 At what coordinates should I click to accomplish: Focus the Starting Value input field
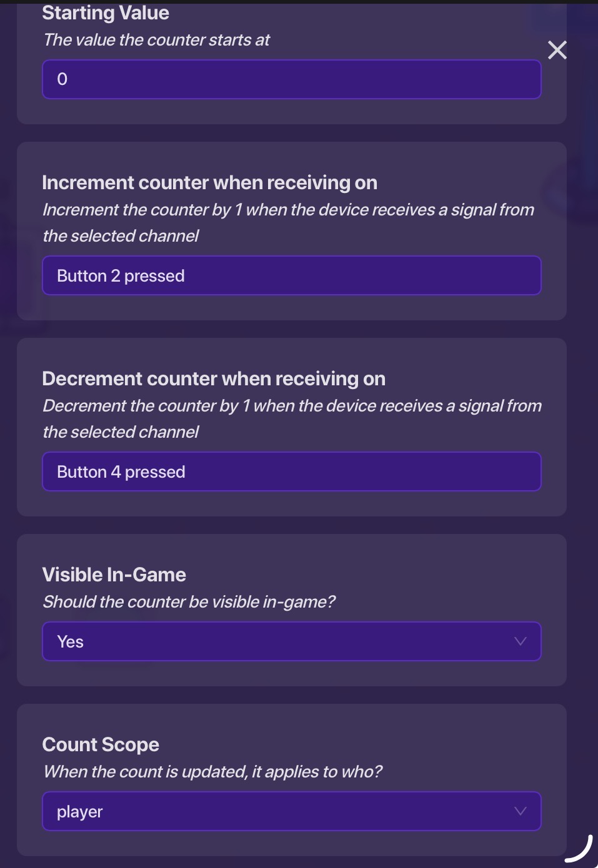point(291,79)
